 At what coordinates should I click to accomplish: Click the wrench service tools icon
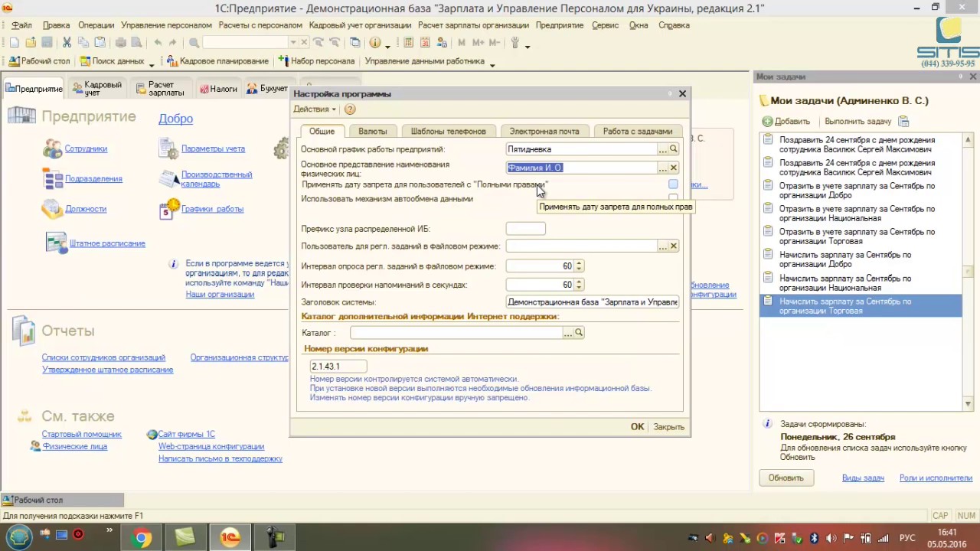point(515,43)
